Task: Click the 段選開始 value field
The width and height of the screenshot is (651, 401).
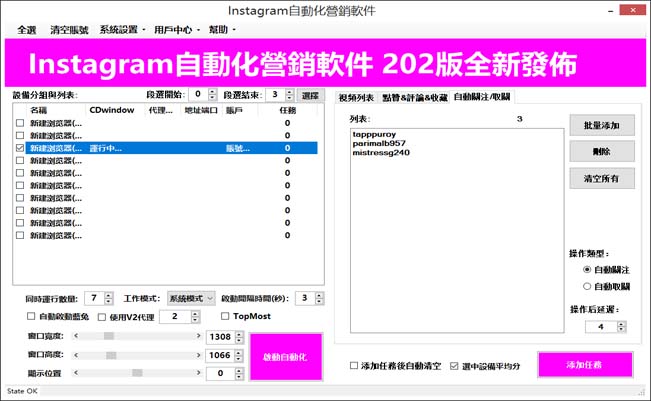Action: click(x=199, y=95)
